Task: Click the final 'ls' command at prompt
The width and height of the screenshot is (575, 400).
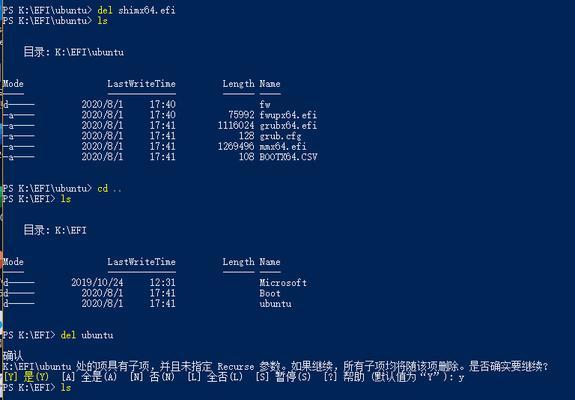Action: click(x=66, y=388)
